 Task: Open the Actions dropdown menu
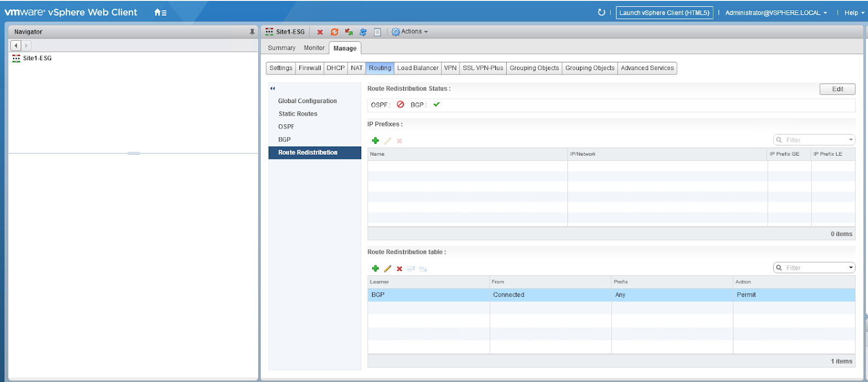[410, 32]
